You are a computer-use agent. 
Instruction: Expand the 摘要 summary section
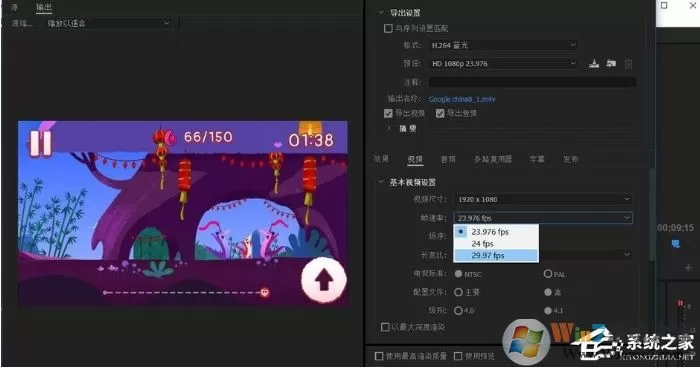(389, 128)
